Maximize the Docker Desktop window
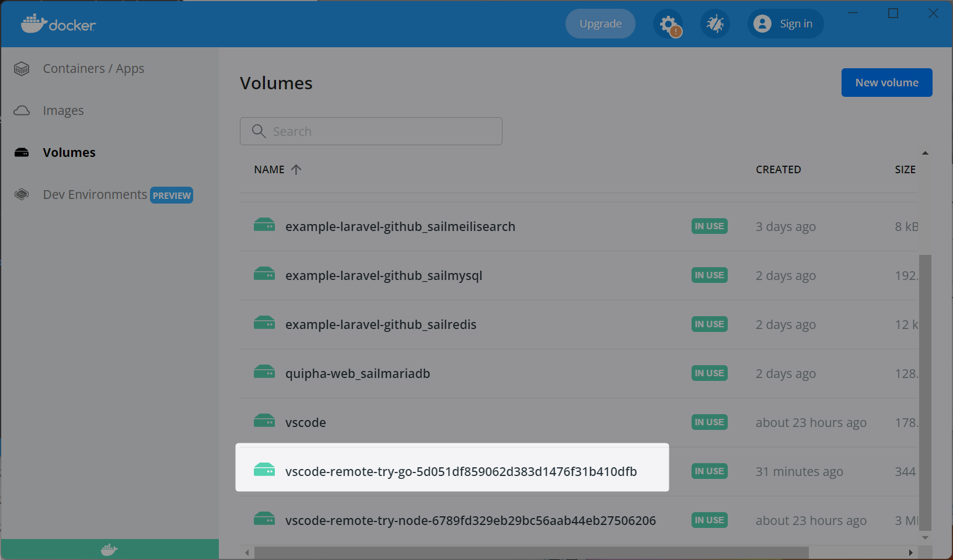 point(893,13)
